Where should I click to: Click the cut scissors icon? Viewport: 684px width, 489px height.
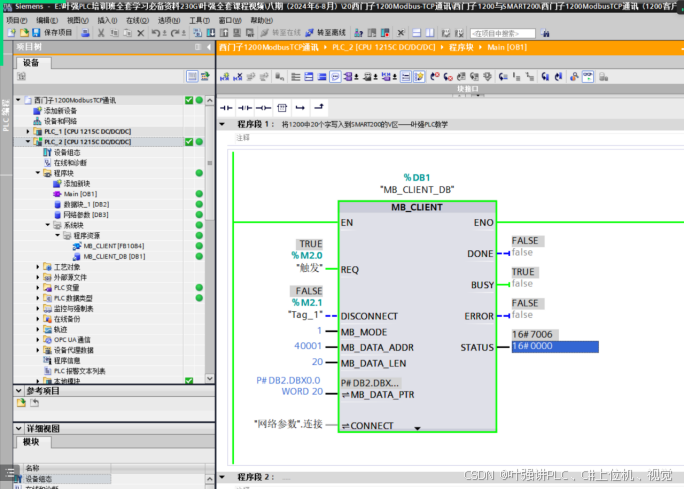[x=101, y=33]
